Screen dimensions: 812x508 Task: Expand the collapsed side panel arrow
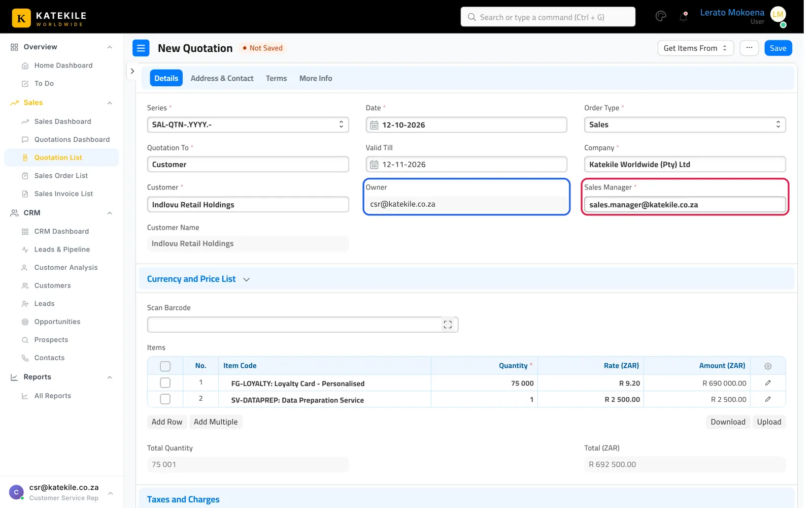point(132,71)
